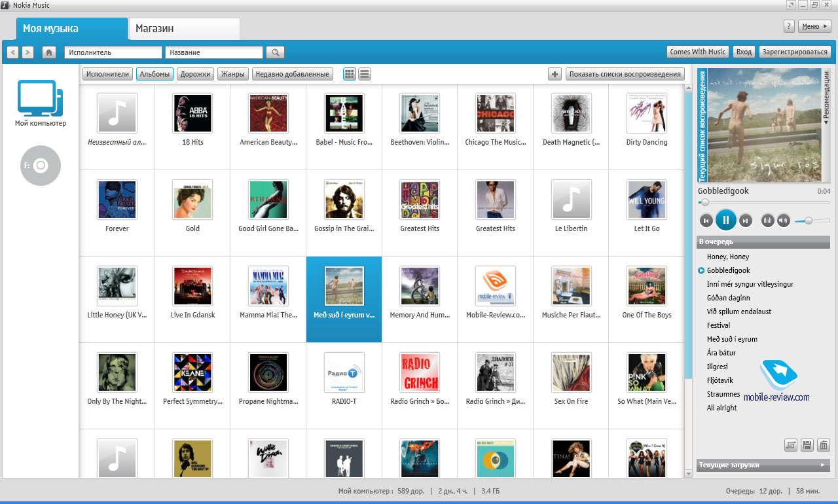Click the queue-to-playlist icon beside save
This screenshot has width=838, height=504.
tap(791, 446)
